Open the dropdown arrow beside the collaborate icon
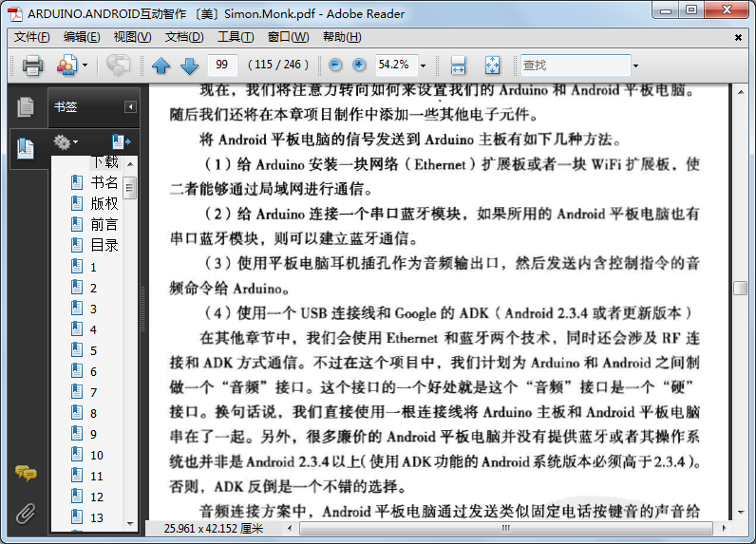 pos(85,66)
